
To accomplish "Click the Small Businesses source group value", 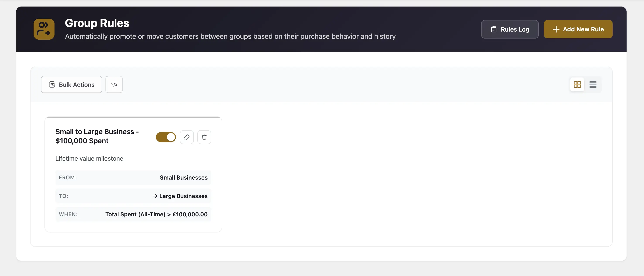I will click(184, 177).
